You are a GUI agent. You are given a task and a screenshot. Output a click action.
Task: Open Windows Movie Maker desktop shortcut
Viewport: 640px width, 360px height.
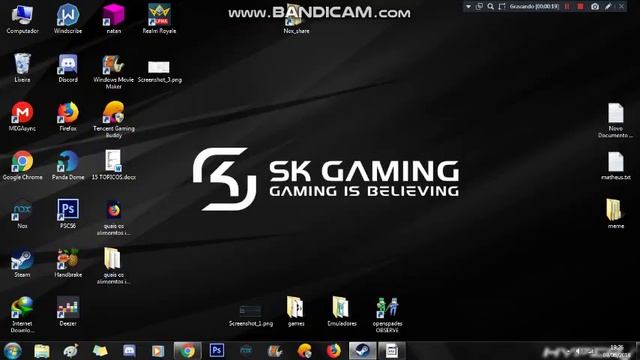click(113, 71)
